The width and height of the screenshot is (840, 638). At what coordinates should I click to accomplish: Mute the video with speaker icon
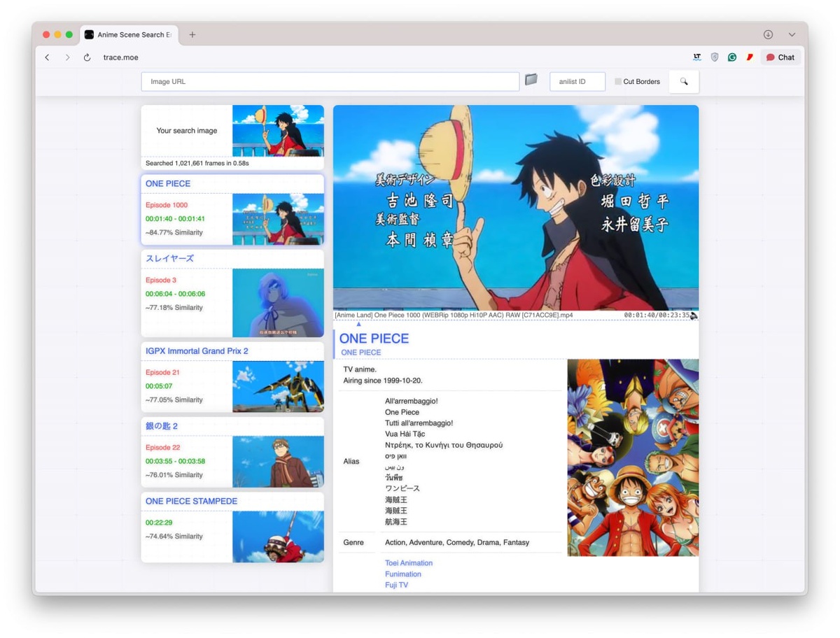(x=694, y=316)
